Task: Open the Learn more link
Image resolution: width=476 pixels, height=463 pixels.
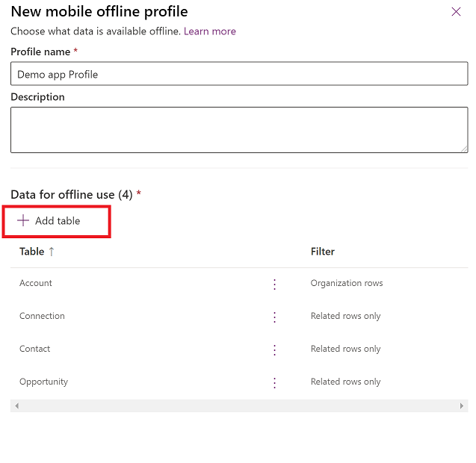Action: click(x=210, y=31)
